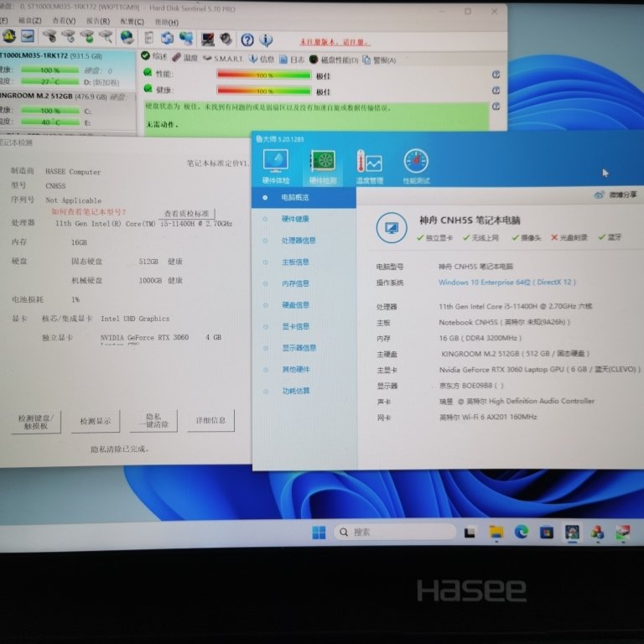Image resolution: width=644 pixels, height=644 pixels.
Task: Open the 帮助(H) menu
Action: [x=166, y=22]
